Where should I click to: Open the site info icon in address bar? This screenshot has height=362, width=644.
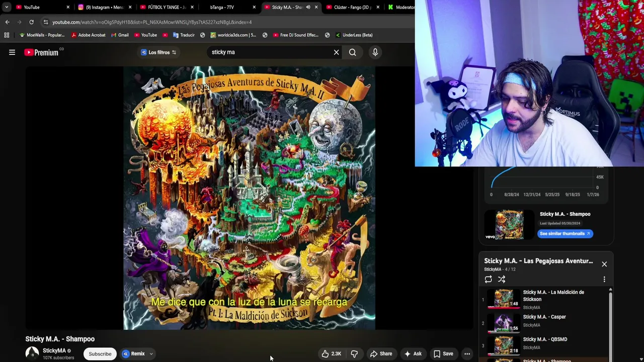[45, 22]
